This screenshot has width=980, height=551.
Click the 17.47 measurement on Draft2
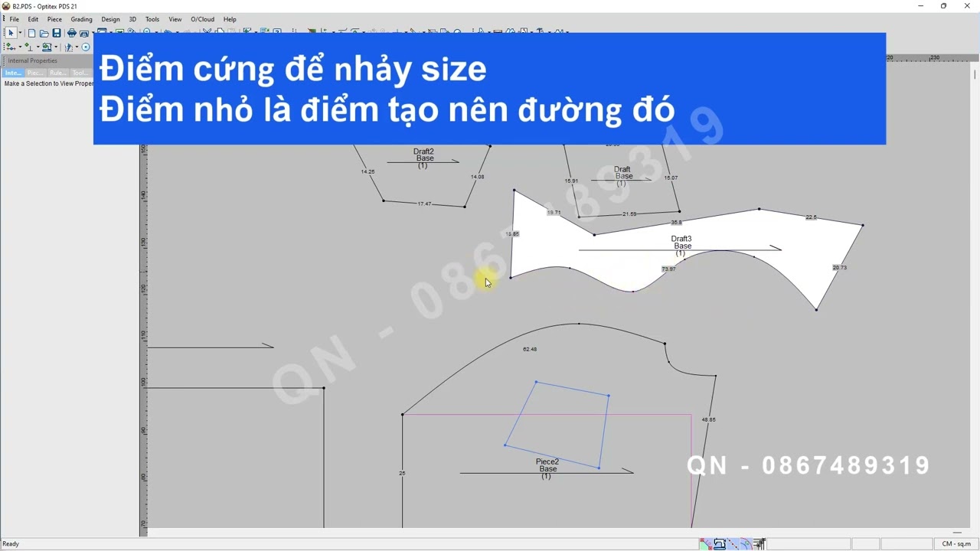[424, 204]
